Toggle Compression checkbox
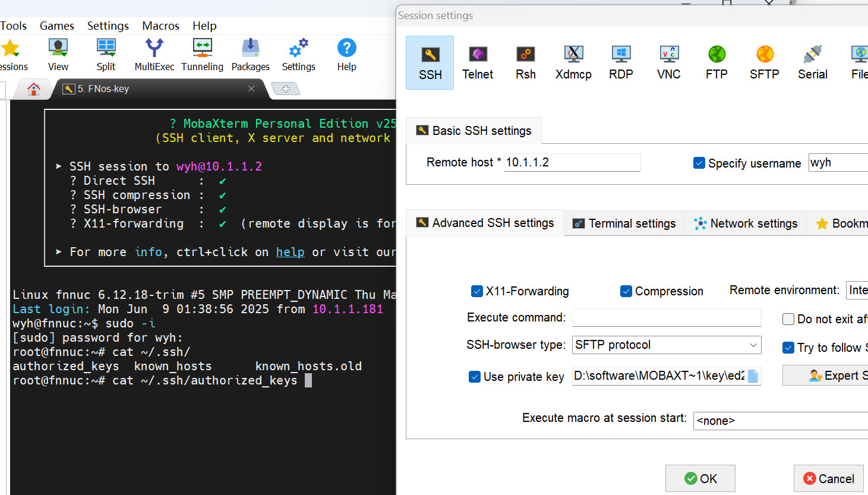The height and width of the screenshot is (495, 868). coord(626,291)
